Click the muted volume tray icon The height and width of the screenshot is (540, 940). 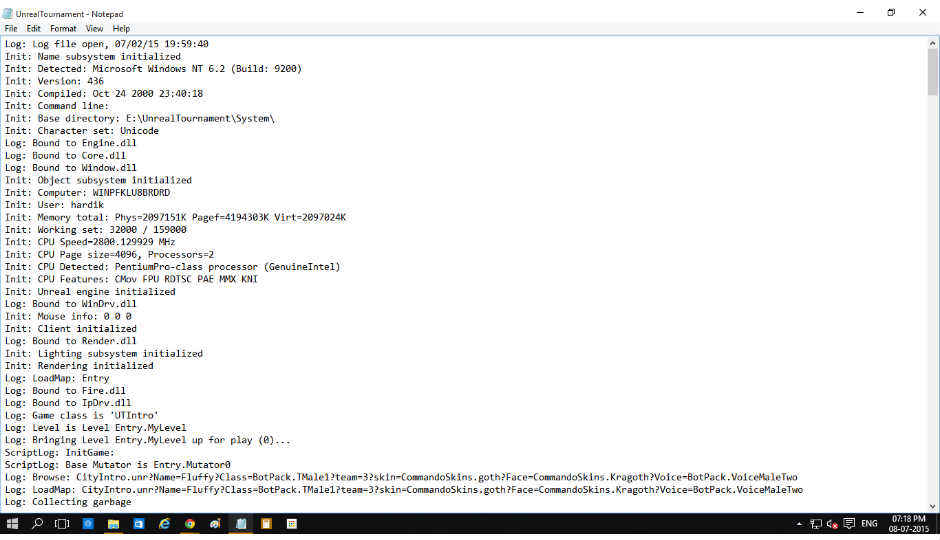pos(832,524)
